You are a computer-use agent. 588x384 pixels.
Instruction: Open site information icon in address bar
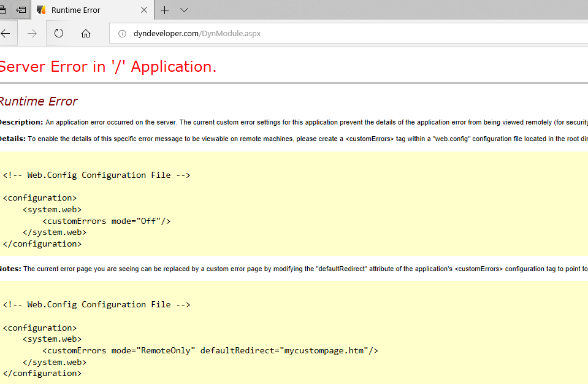pos(122,34)
